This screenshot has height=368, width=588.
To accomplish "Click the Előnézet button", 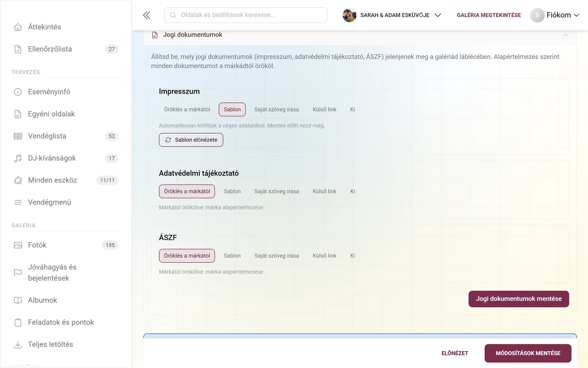I will click(455, 353).
